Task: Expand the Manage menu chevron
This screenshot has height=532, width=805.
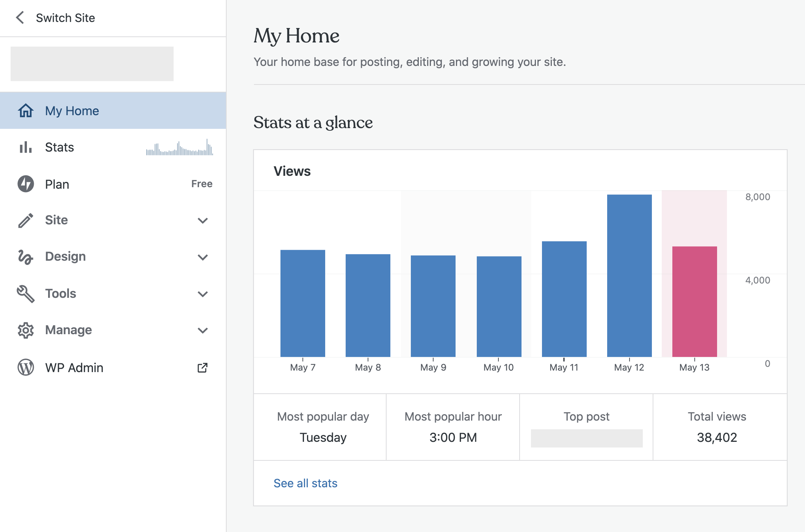Action: (203, 330)
